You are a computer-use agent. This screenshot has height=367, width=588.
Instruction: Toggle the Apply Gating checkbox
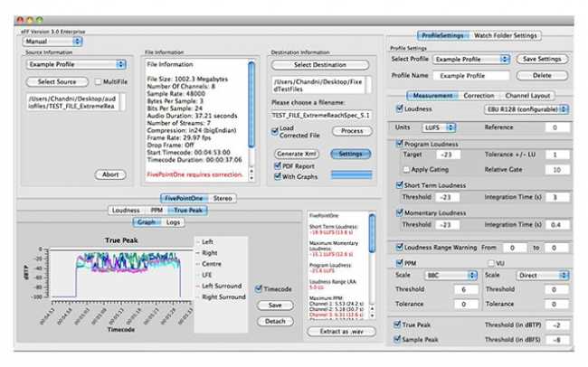pyautogui.click(x=406, y=169)
